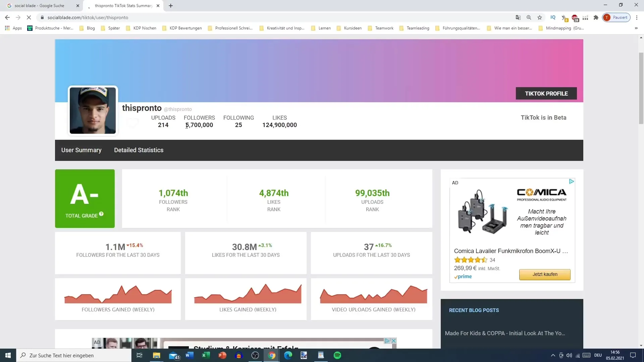Screen dimensions: 644x362
Task: Open the KDP Bewertungen bookmark folder
Action: (182, 28)
